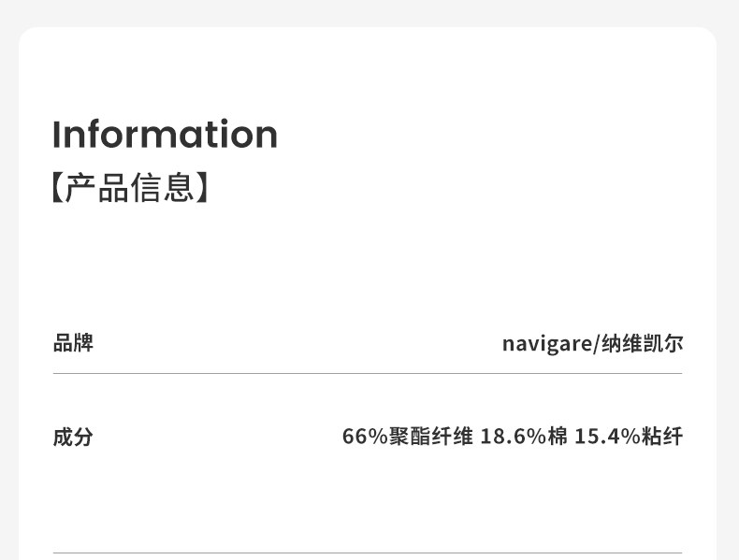Select the English brand name navigare
Image resolution: width=739 pixels, height=560 pixels.
[x=546, y=344]
